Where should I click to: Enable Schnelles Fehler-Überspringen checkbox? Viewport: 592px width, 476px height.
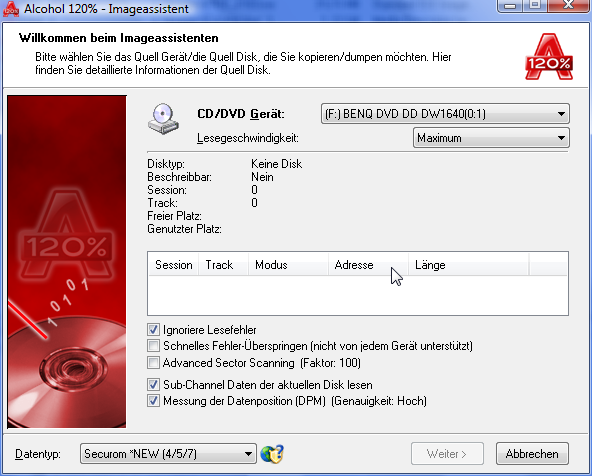click(x=153, y=346)
